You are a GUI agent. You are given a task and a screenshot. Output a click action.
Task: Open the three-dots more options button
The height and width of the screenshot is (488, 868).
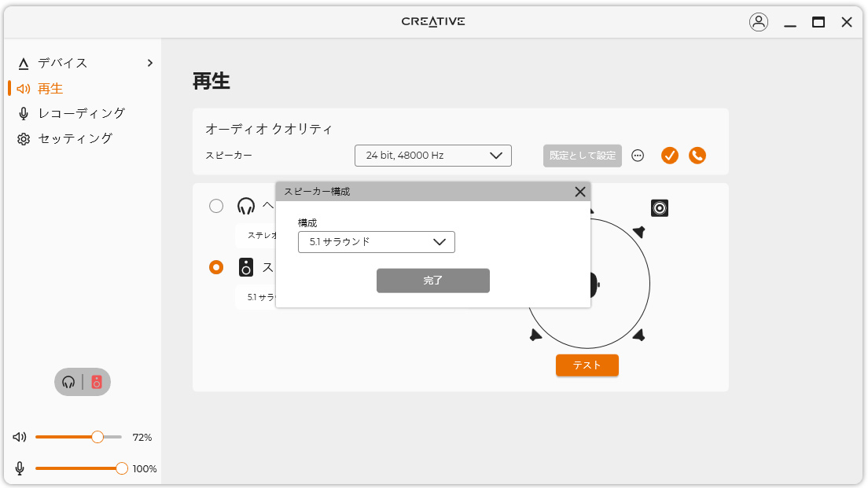coord(638,156)
